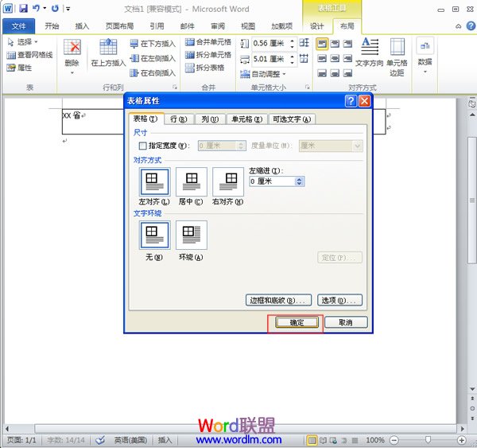Switch to Insert (插入) ribbon tab
The width and height of the screenshot is (477, 448).
point(82,26)
